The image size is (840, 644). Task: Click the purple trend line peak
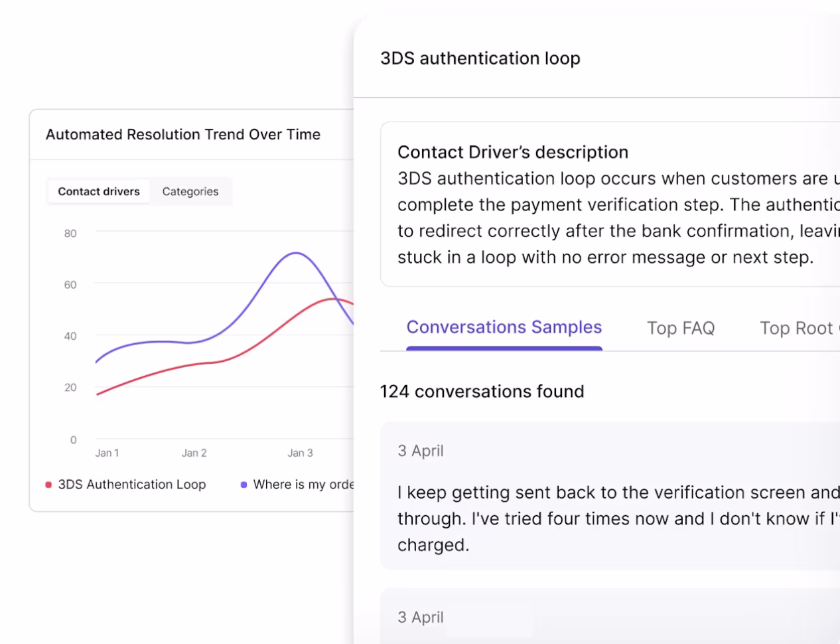click(295, 253)
